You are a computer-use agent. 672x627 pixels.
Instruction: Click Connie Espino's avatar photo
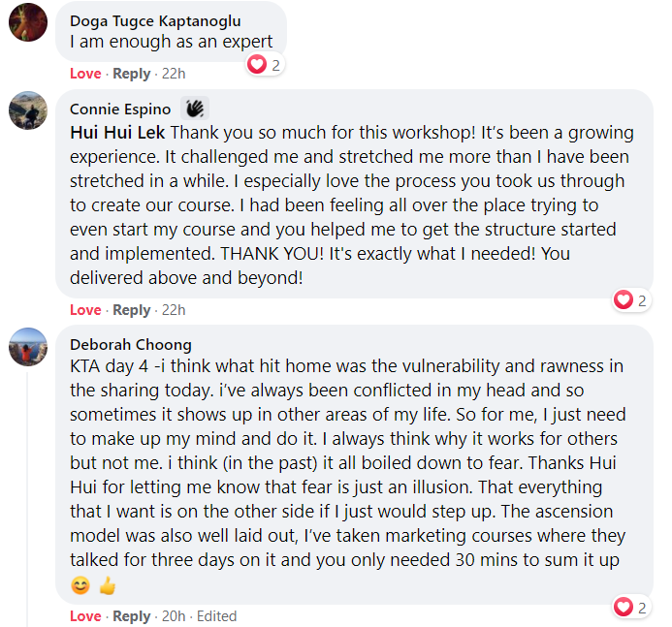coord(28,110)
